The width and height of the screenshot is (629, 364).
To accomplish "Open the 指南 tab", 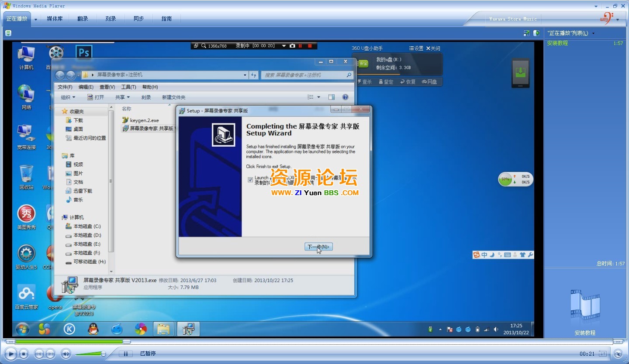I will [166, 19].
